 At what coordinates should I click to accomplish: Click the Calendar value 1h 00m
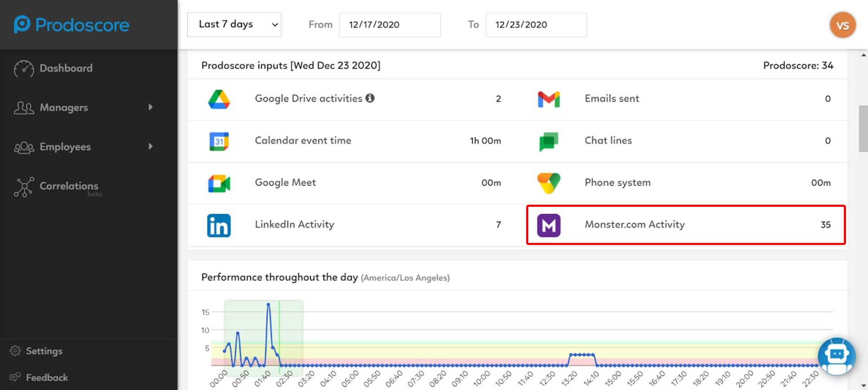tap(485, 141)
